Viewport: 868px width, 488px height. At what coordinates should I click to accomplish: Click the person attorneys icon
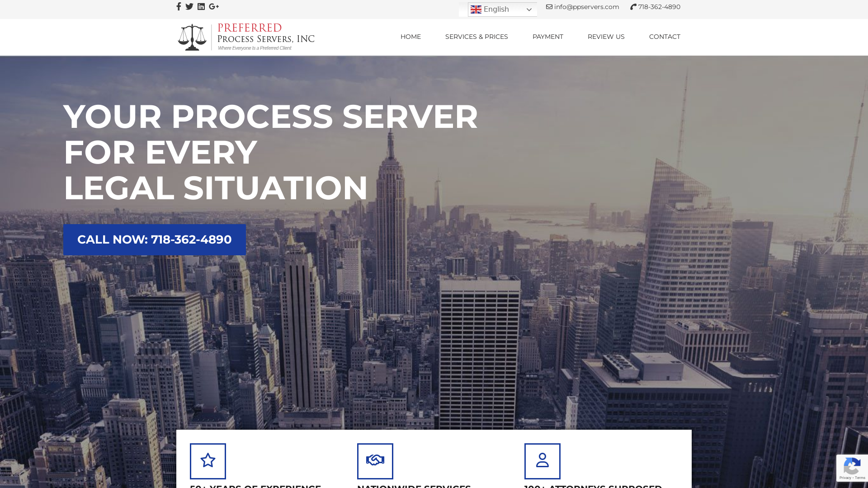[x=542, y=460]
